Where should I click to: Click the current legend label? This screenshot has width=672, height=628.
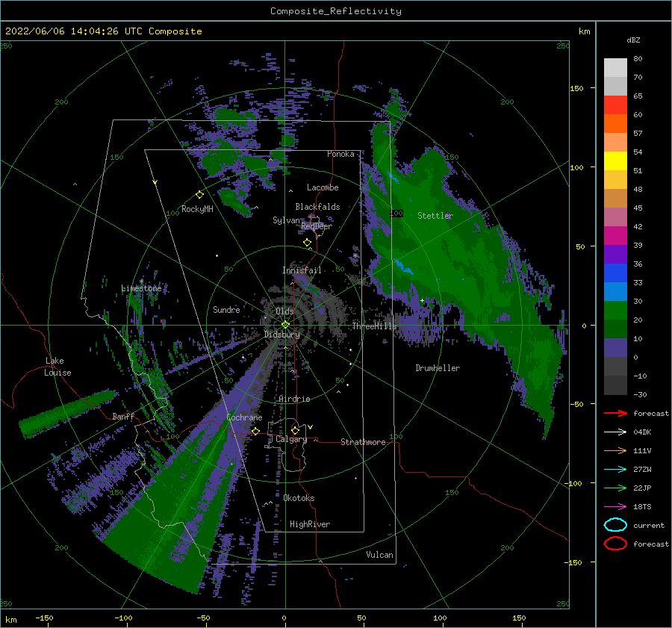click(x=649, y=525)
